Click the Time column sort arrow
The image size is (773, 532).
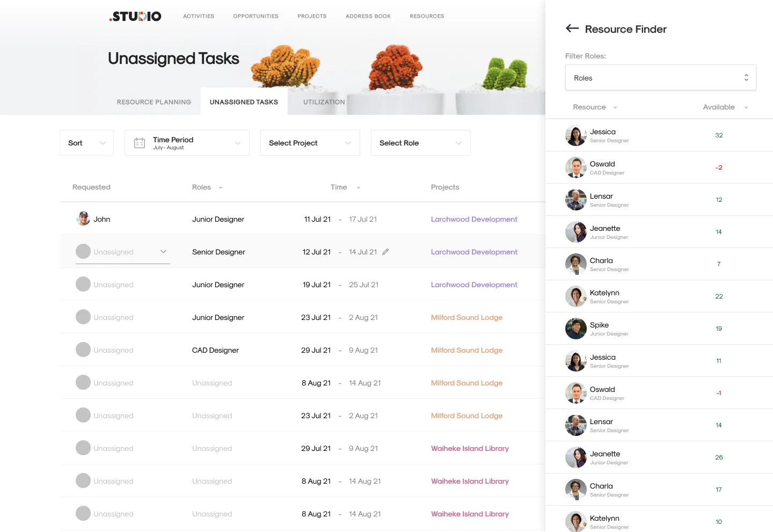[x=359, y=188]
